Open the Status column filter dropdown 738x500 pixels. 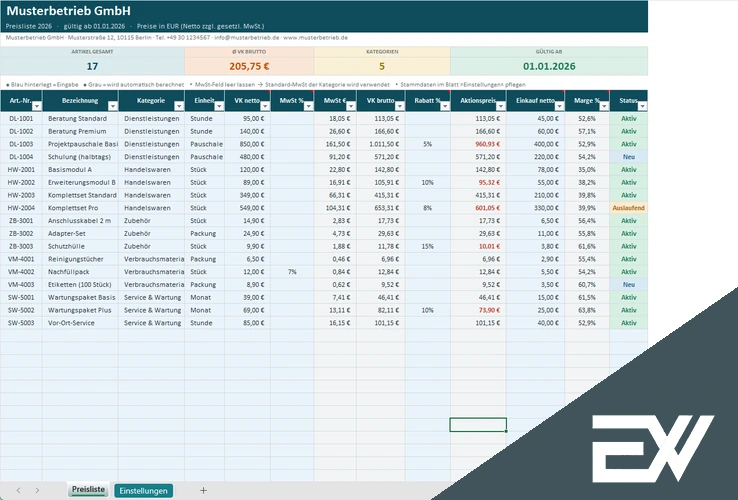[x=642, y=106]
